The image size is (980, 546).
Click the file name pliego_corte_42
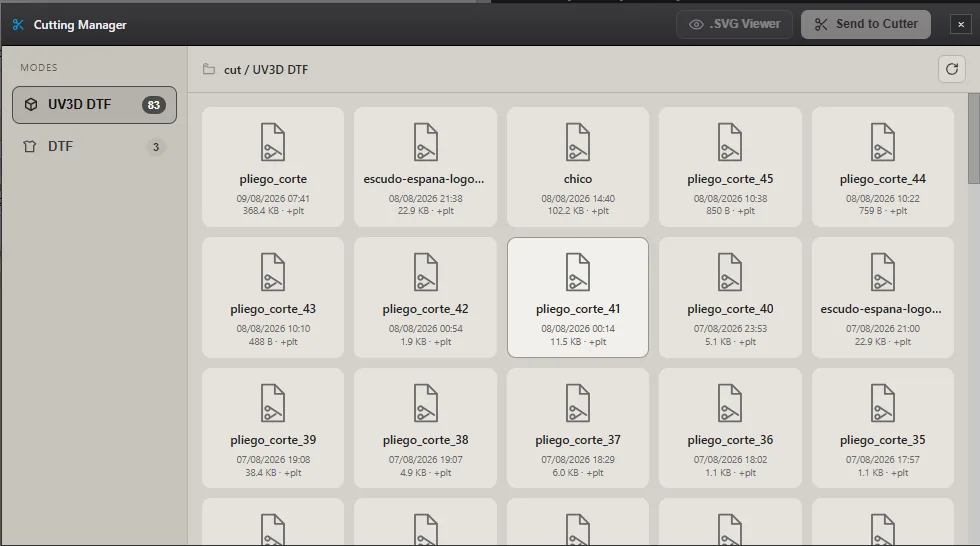[x=426, y=309]
